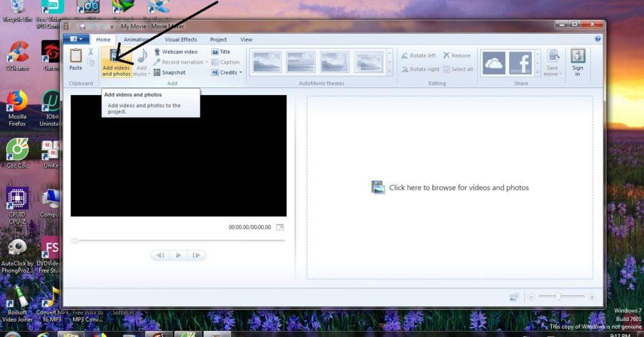Click the zoom out minus button
The width and height of the screenshot is (644, 337).
(531, 297)
